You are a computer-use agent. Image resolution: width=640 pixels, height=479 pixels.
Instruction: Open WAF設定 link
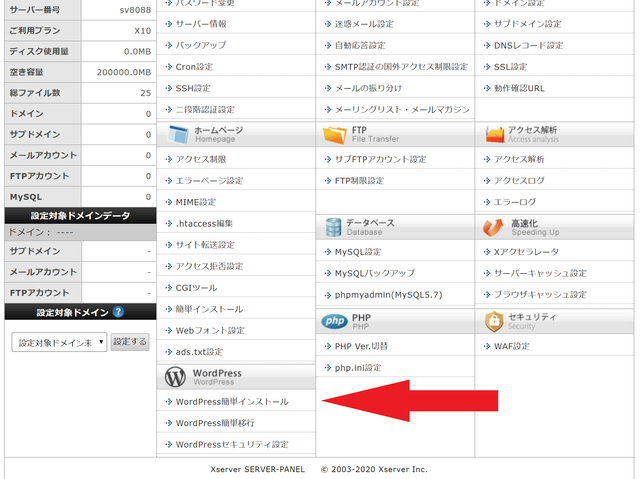tap(511, 346)
